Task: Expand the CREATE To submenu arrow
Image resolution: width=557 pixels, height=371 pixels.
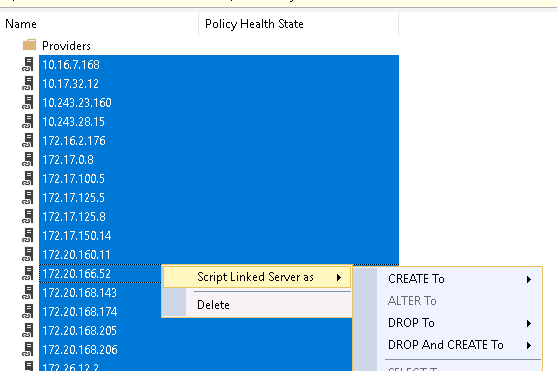Action: click(x=529, y=279)
